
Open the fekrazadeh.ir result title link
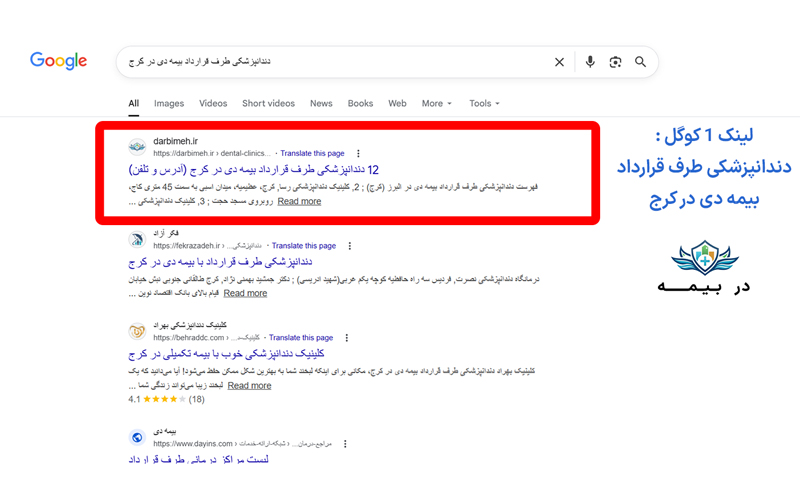pos(220,262)
